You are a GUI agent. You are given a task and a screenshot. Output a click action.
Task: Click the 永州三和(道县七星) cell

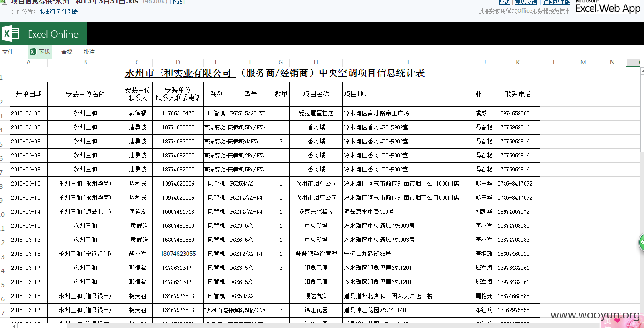pyautogui.click(x=85, y=212)
